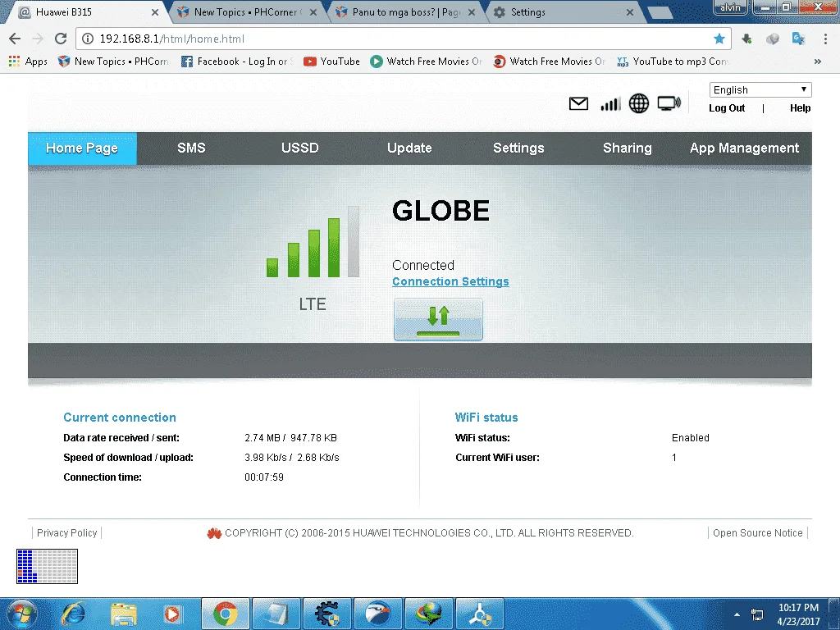
Task: Open the SMS envelope status icon
Action: [x=578, y=103]
